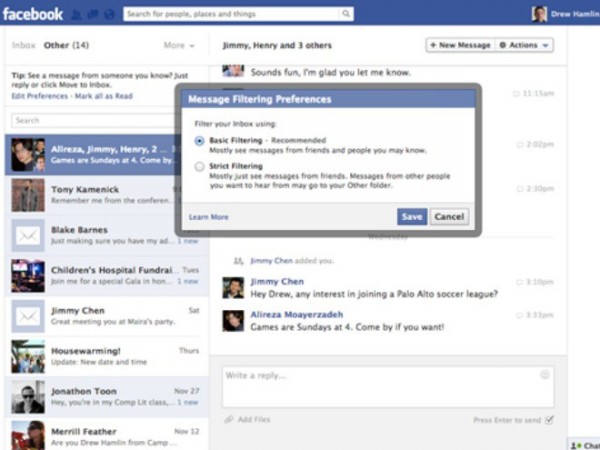Open Tony Kamenick conversation
The width and height of the screenshot is (600, 450).
[107, 195]
